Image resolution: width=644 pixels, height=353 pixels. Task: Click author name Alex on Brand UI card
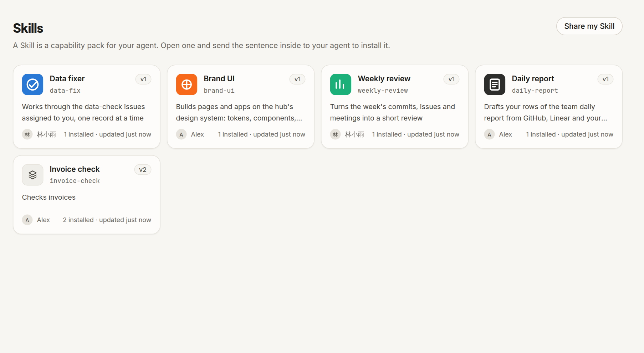[197, 134]
